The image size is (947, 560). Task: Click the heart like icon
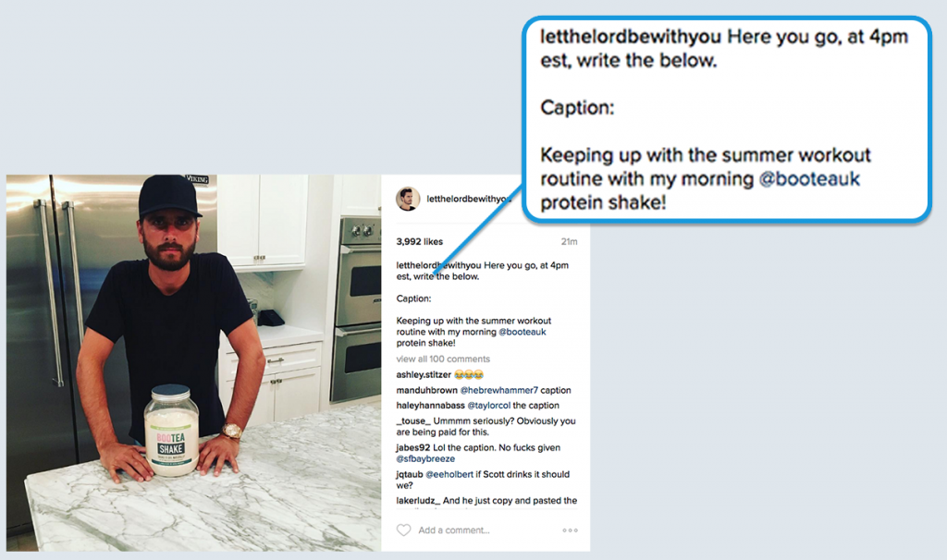click(403, 530)
